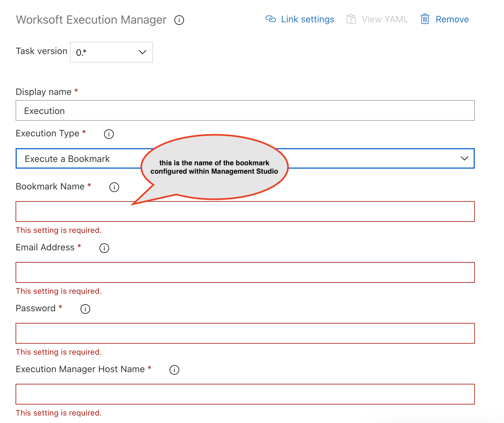Viewport: 504px width, 423px height.
Task: Click the Email Address label
Action: [45, 247]
